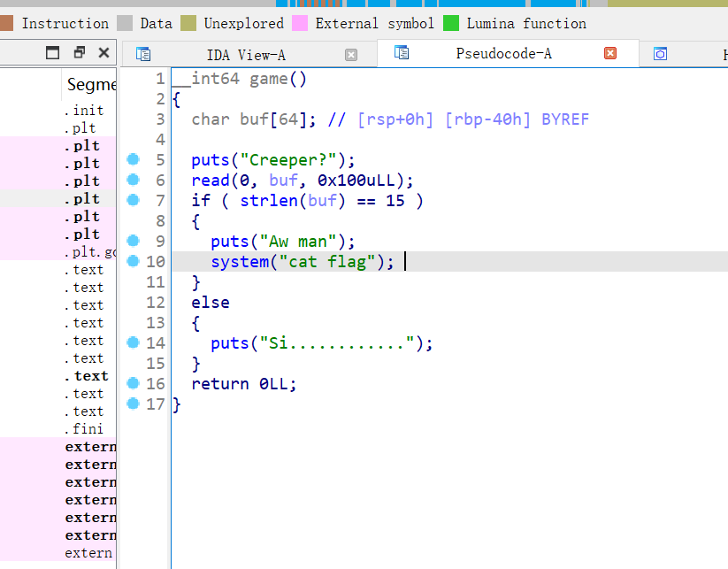Select the bold .text segment row

[x=58, y=376]
